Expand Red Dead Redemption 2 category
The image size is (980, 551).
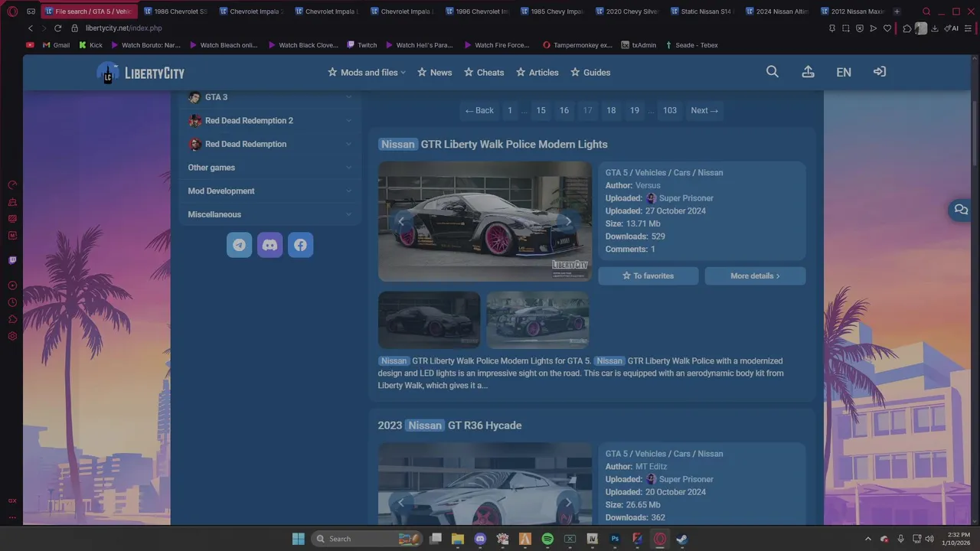(269, 121)
